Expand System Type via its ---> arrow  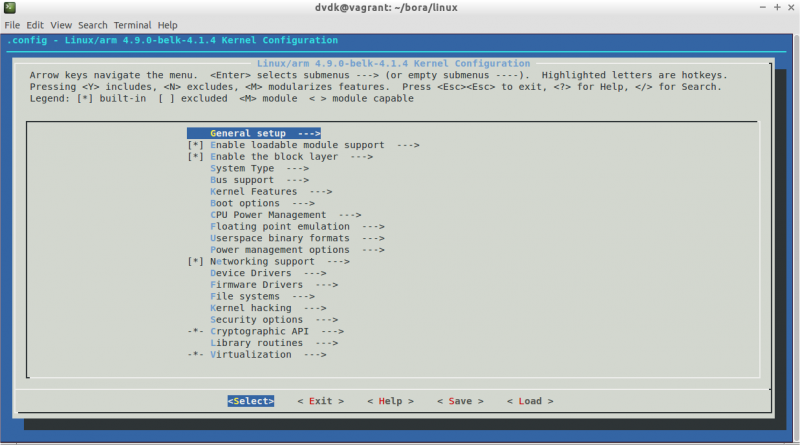point(297,168)
